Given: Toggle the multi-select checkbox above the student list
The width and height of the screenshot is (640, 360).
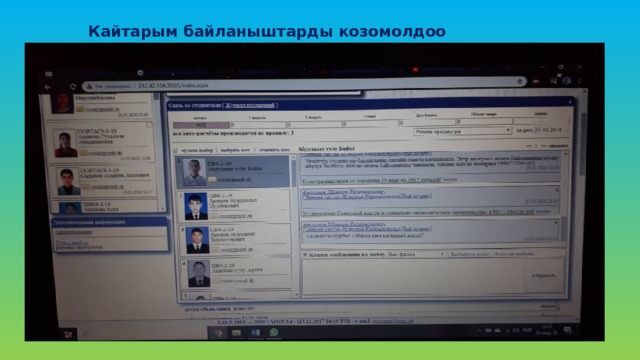Looking at the screenshot, I should coord(176,151).
